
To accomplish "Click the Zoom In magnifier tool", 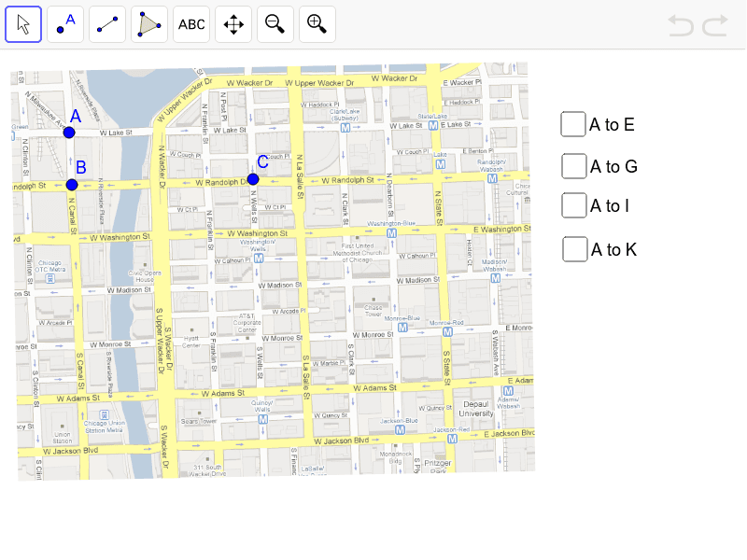I will click(317, 24).
